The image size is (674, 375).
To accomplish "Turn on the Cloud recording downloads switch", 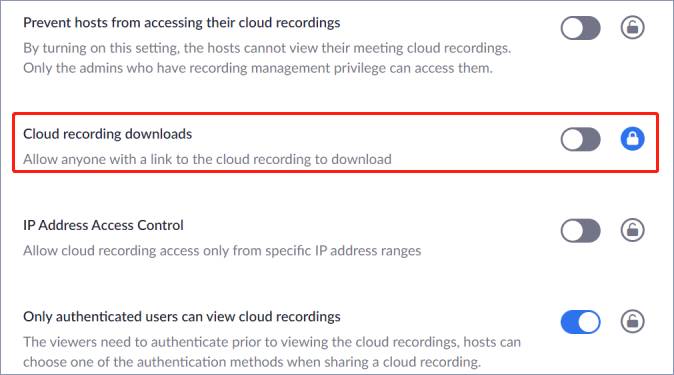I will tap(580, 139).
